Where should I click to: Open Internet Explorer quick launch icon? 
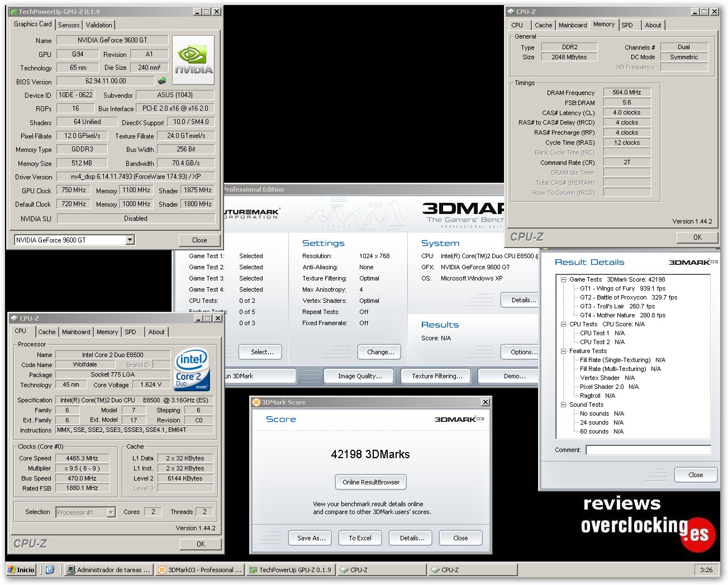[50, 570]
